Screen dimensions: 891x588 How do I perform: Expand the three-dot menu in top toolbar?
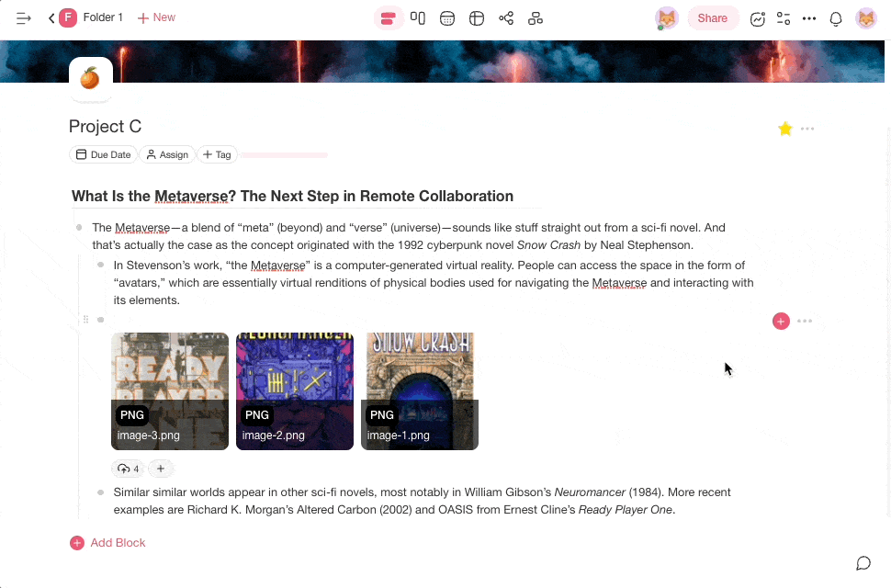(x=809, y=18)
